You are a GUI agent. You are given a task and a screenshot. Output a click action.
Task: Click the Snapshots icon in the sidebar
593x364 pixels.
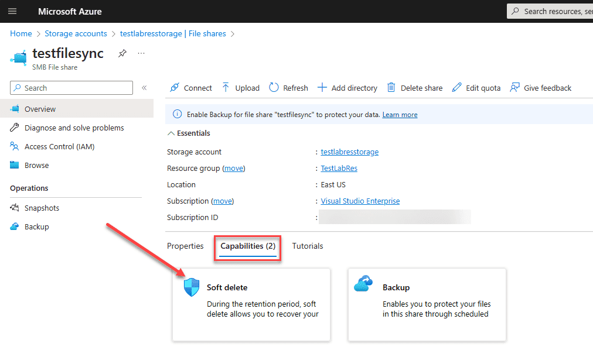(x=15, y=208)
